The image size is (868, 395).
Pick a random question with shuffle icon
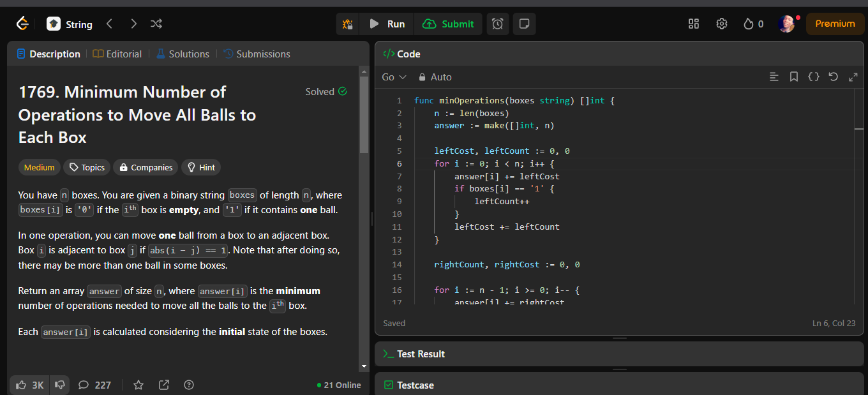[156, 24]
